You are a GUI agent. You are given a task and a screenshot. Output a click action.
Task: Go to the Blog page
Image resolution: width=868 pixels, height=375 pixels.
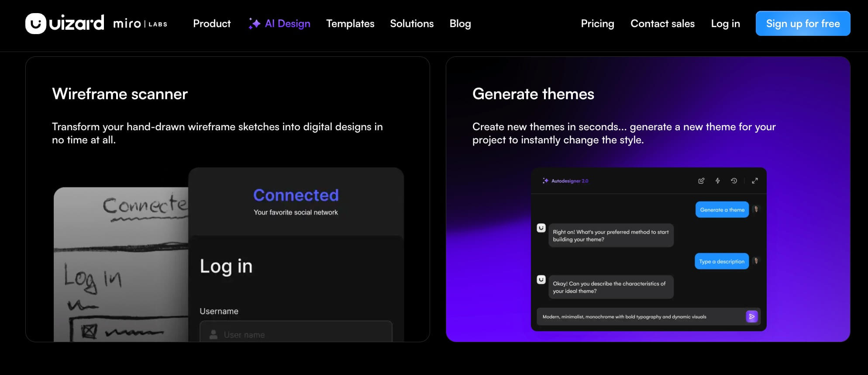coord(460,24)
